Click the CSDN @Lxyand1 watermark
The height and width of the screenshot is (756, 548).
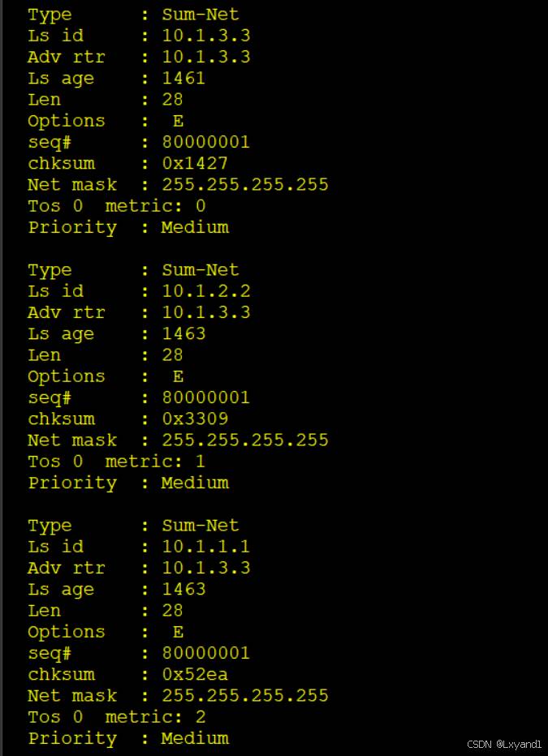click(504, 744)
